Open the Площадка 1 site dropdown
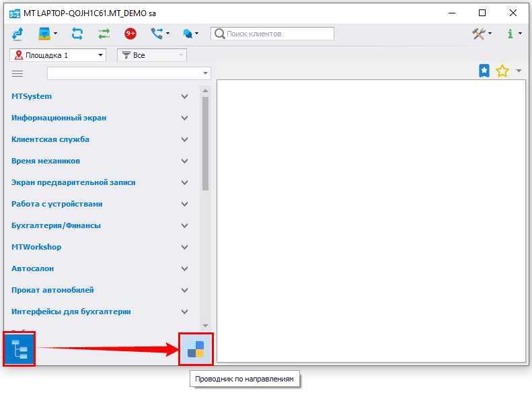532x401 pixels. pos(59,55)
